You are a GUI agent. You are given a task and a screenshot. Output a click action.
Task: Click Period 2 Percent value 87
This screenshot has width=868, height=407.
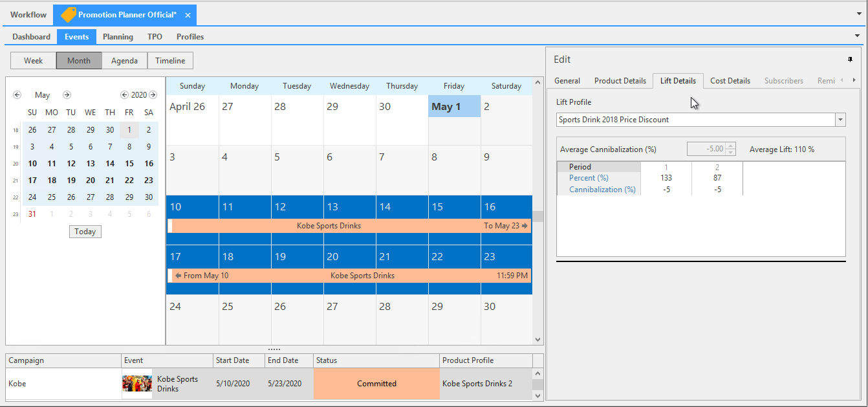(x=717, y=178)
